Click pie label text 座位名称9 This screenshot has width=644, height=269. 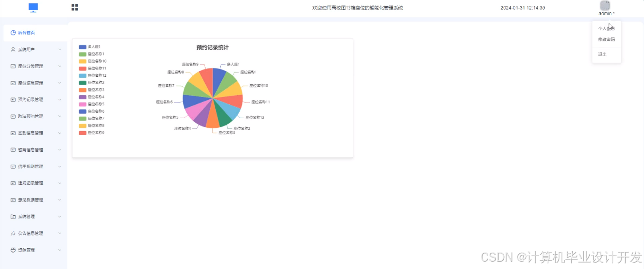[190, 64]
